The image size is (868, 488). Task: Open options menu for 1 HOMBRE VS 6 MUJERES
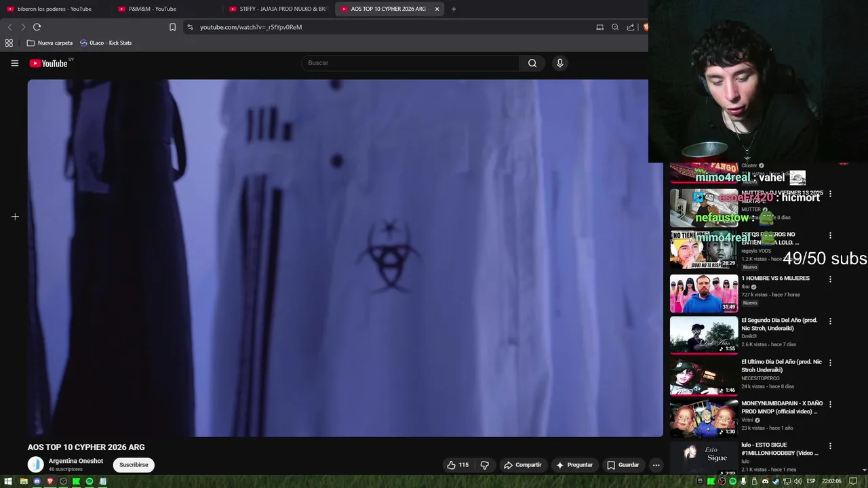(x=830, y=279)
